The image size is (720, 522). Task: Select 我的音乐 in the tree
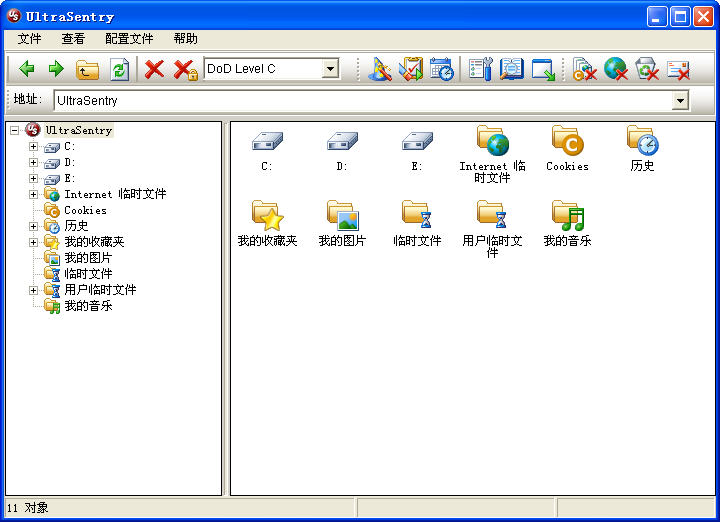tap(88, 306)
